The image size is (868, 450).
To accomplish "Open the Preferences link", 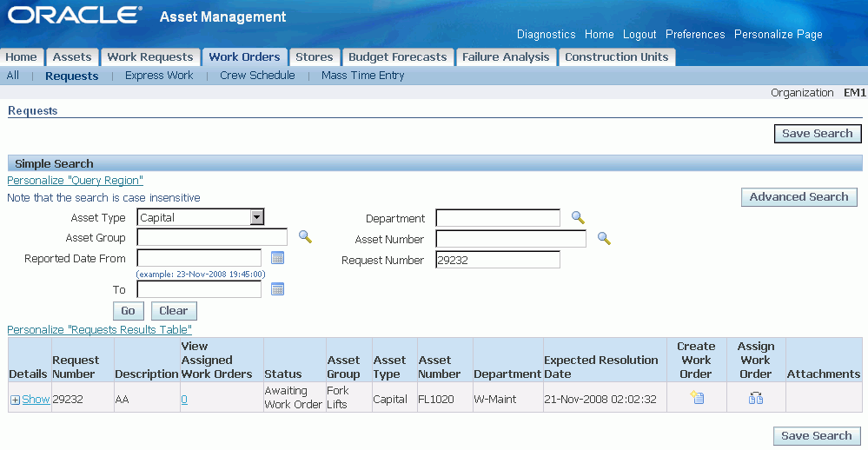I will 695,35.
